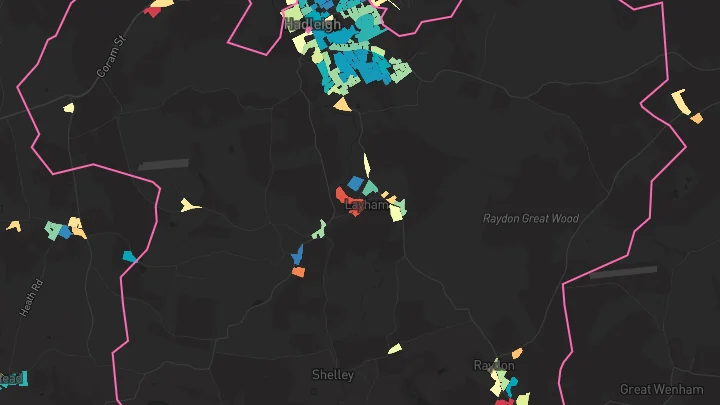Click the Coram St road label
This screenshot has width=720, height=405.
[111, 56]
